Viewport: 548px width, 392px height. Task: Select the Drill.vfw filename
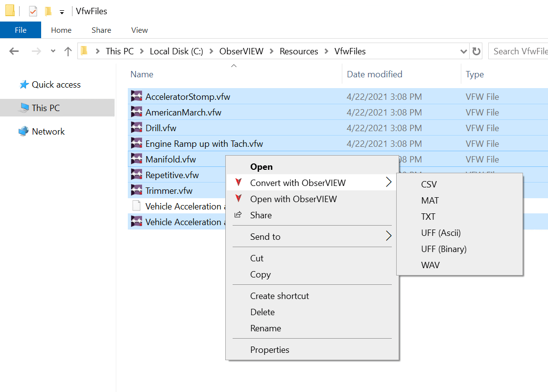pos(161,128)
